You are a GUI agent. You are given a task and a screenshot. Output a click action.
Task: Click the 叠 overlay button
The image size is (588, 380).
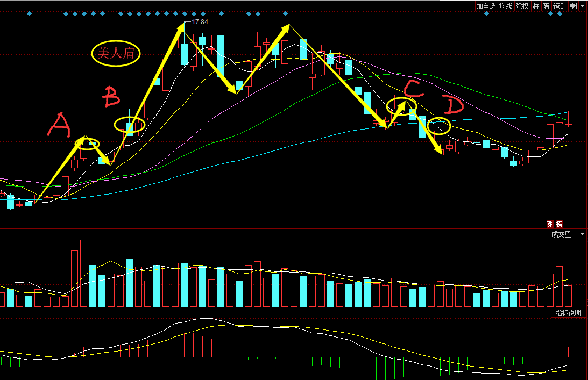tap(536, 6)
